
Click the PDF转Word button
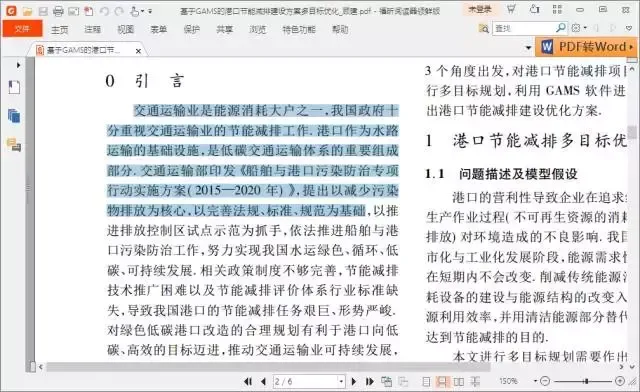[586, 47]
